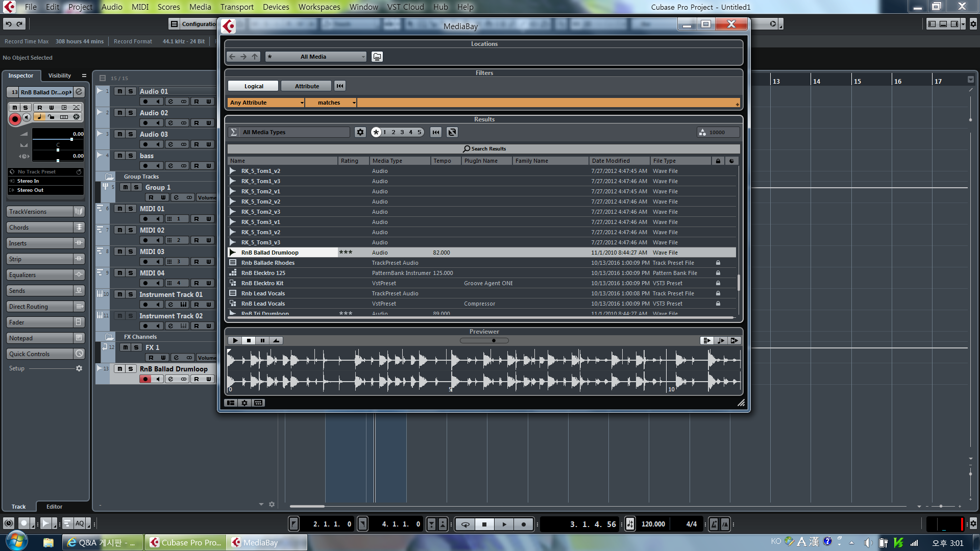Click transport bar Record button
The width and height of the screenshot is (980, 551).
523,524
